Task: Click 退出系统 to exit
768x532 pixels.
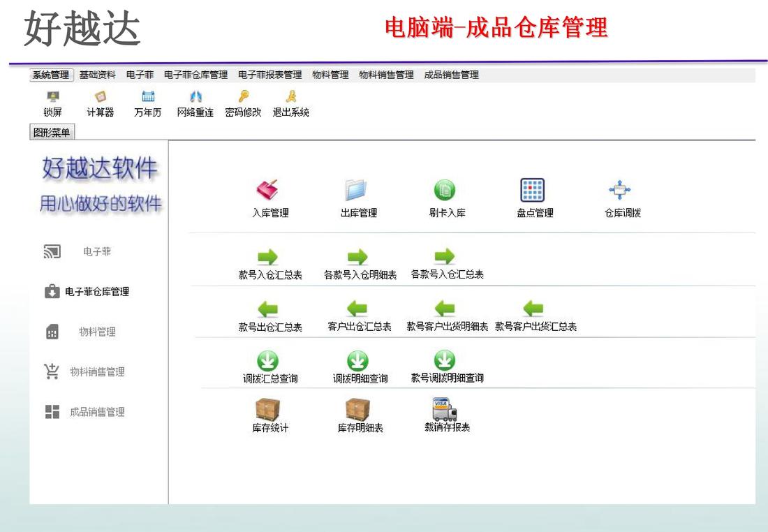Action: pos(290,98)
